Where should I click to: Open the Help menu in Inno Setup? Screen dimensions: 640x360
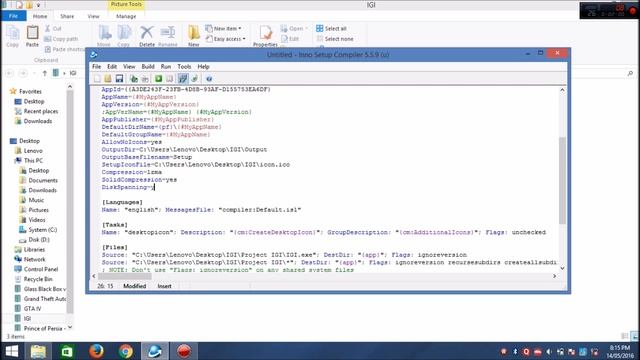tap(203, 67)
